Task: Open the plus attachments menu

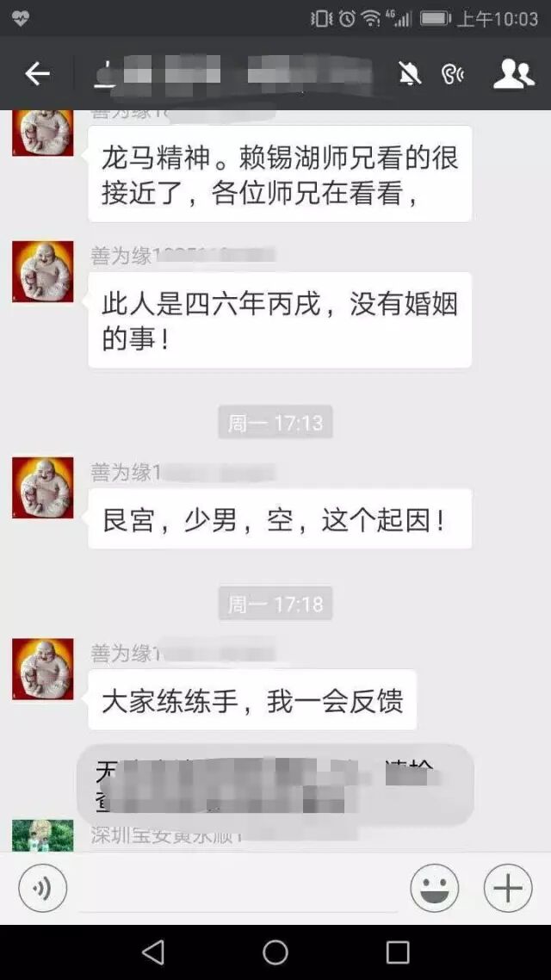Action: 508,888
